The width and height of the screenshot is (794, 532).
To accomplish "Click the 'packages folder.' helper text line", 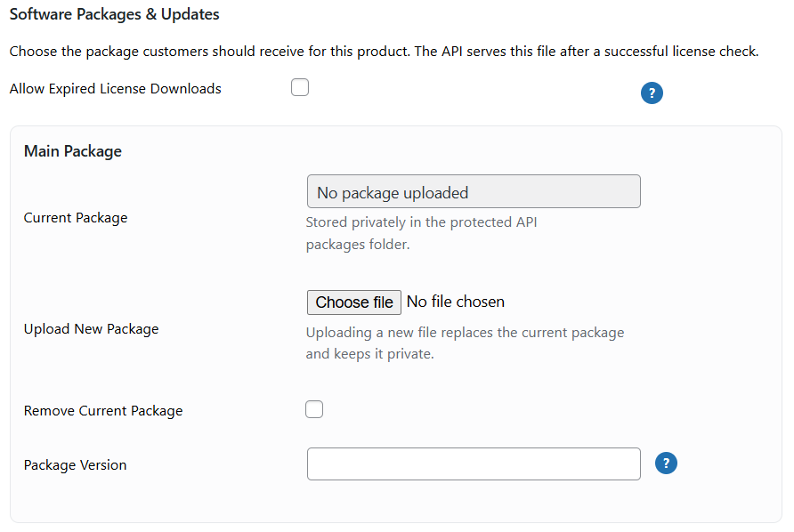I will coord(358,245).
